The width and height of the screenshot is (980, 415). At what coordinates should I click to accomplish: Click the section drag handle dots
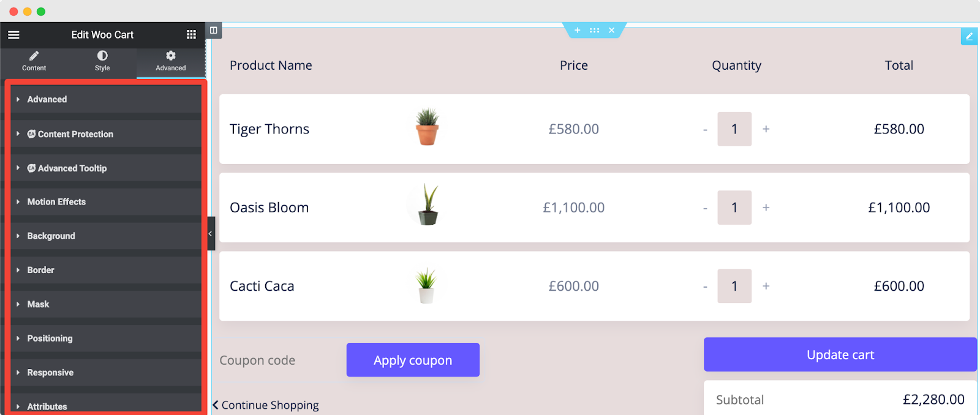point(594,30)
